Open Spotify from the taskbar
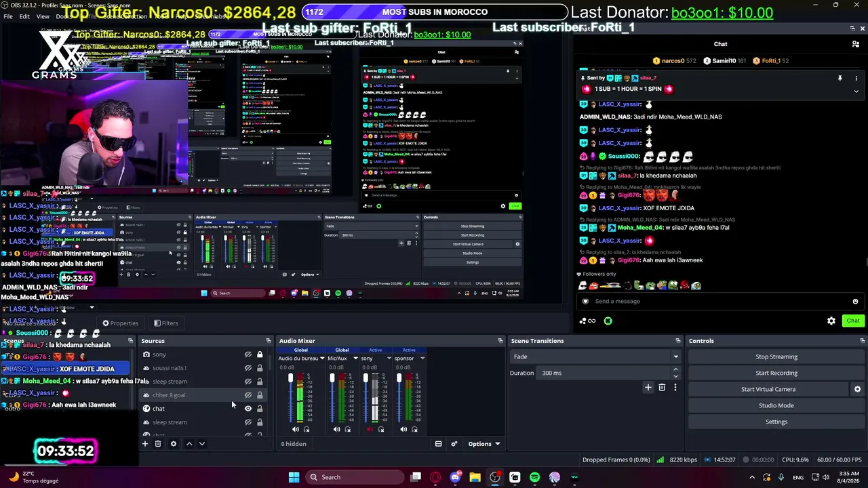 pos(535,477)
